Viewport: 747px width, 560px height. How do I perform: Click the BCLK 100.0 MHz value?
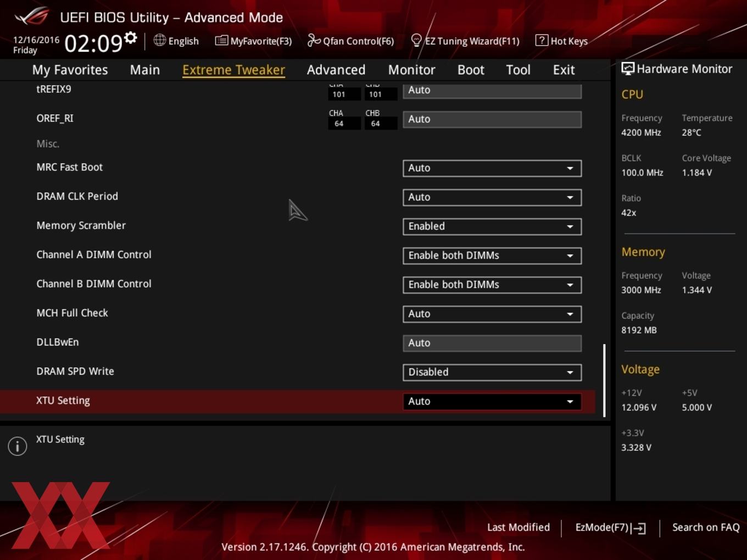(x=642, y=172)
